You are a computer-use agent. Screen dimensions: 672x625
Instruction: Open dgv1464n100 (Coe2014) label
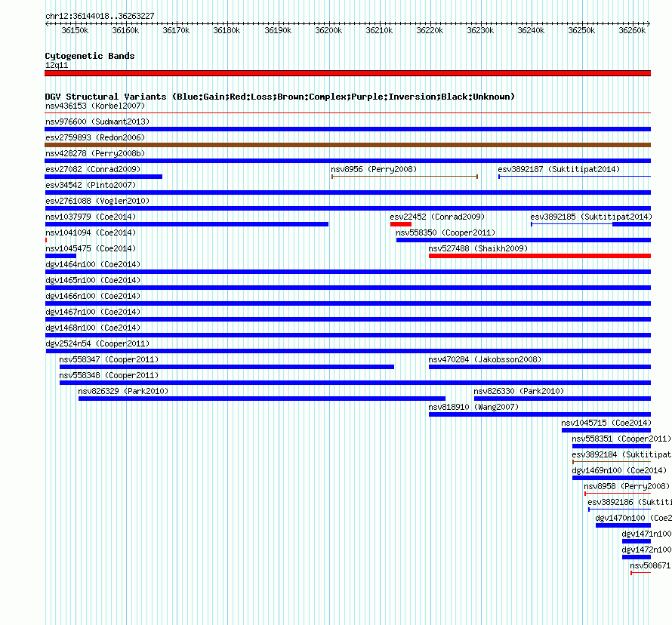[93, 264]
